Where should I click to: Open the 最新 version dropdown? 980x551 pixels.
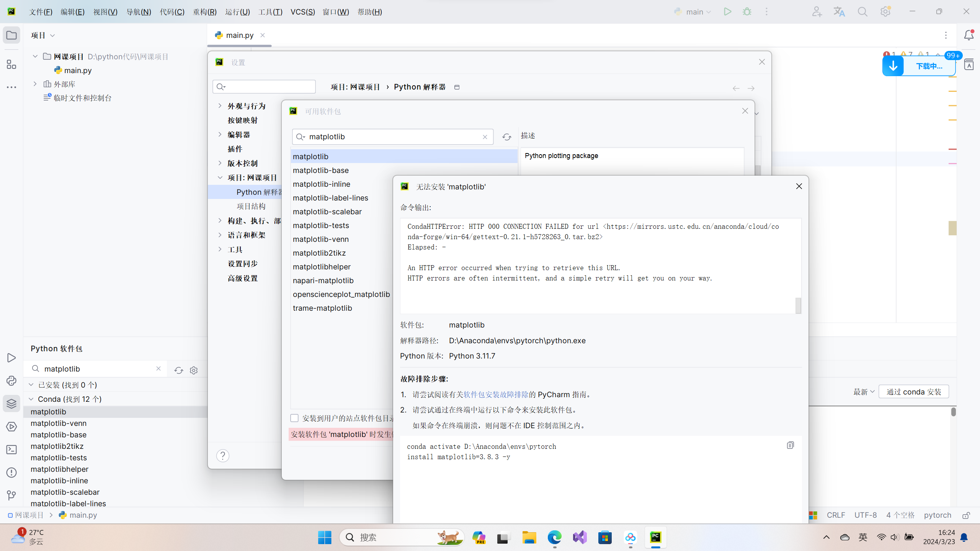click(x=864, y=392)
